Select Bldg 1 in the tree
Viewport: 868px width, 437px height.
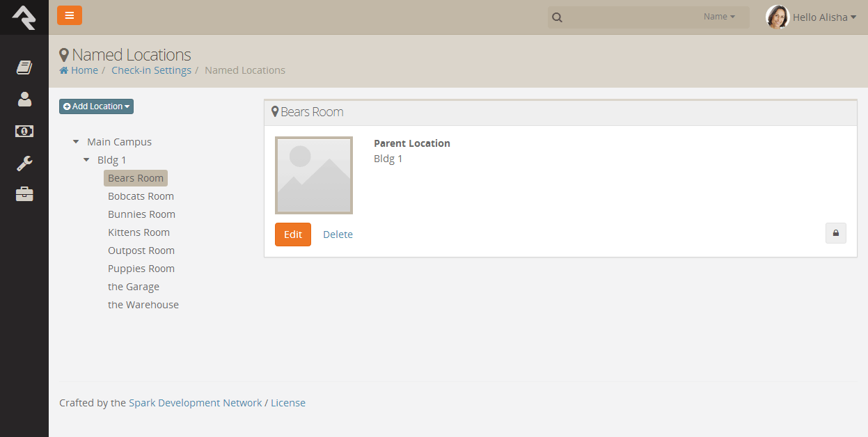point(112,160)
